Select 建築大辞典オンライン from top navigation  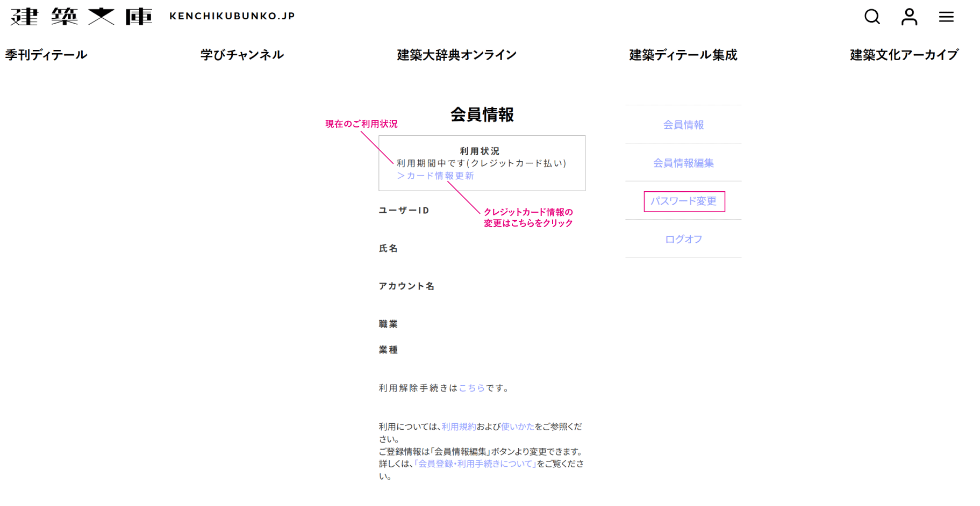pos(456,55)
